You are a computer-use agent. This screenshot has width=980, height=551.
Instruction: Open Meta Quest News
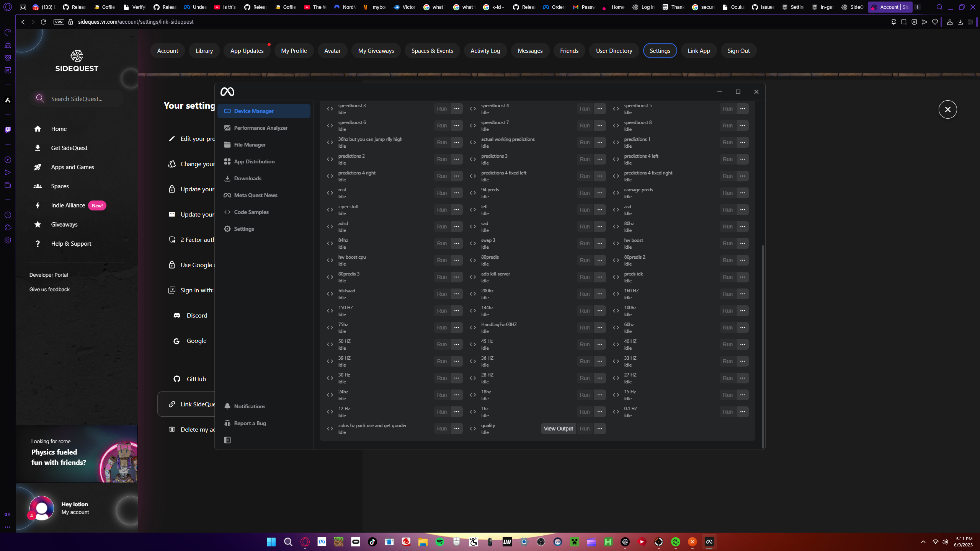click(x=255, y=195)
